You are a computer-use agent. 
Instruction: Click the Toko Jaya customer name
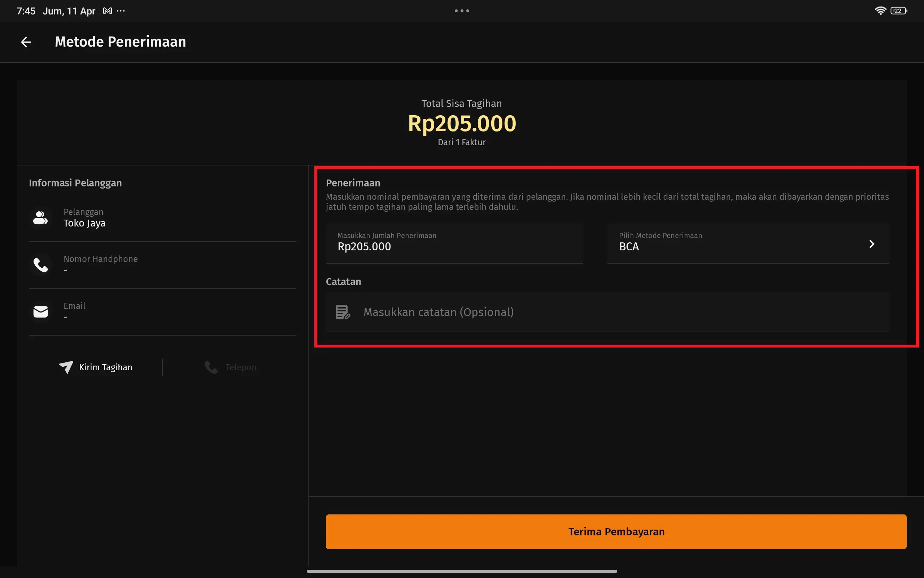(x=84, y=223)
